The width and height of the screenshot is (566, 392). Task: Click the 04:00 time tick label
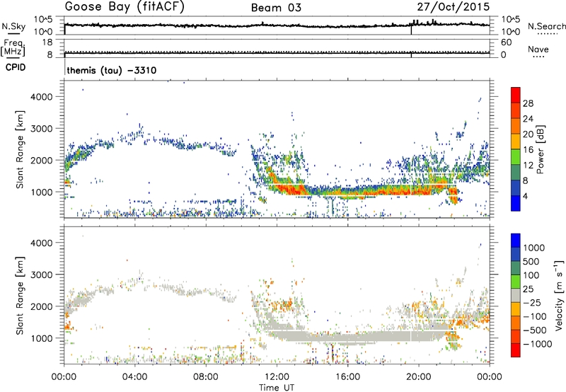click(134, 377)
